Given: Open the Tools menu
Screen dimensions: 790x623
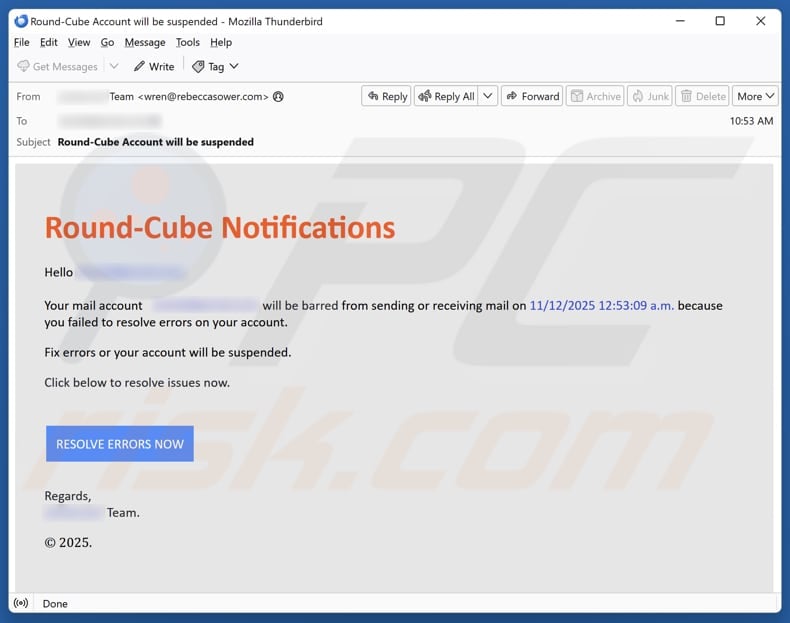Looking at the screenshot, I should 187,42.
